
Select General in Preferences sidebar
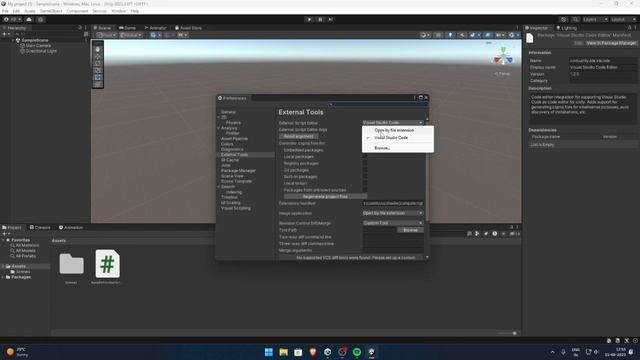(228, 112)
